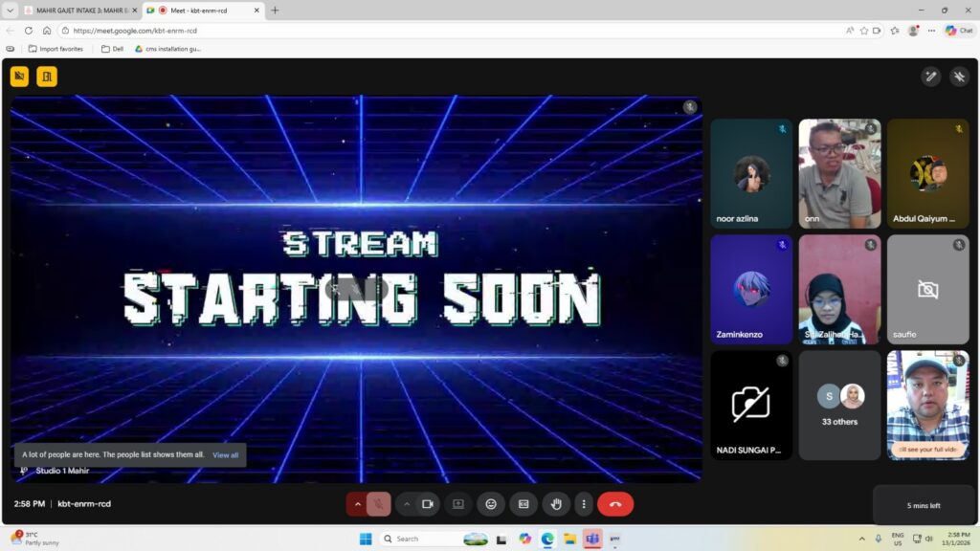Click the View all link in people notice
The image size is (980, 551).
(226, 455)
